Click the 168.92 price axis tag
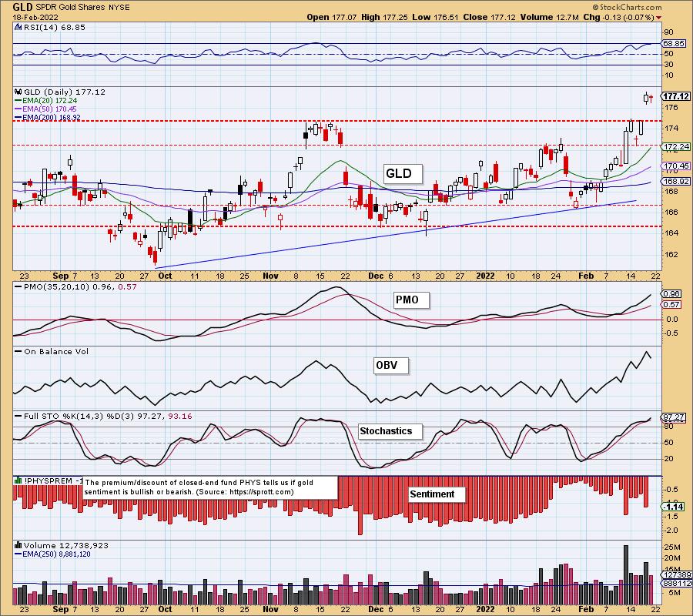This screenshot has width=693, height=616. pos(677,182)
